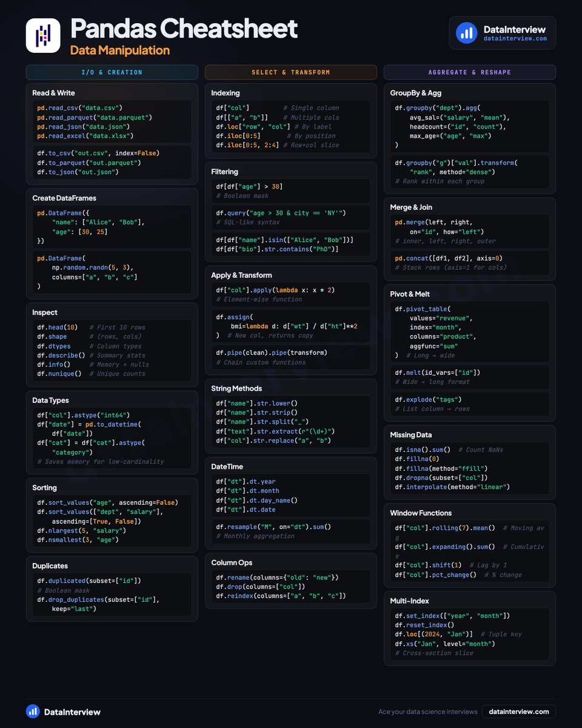
Task: Click the df.xs("Jan", level="month") line
Action: pos(444,644)
